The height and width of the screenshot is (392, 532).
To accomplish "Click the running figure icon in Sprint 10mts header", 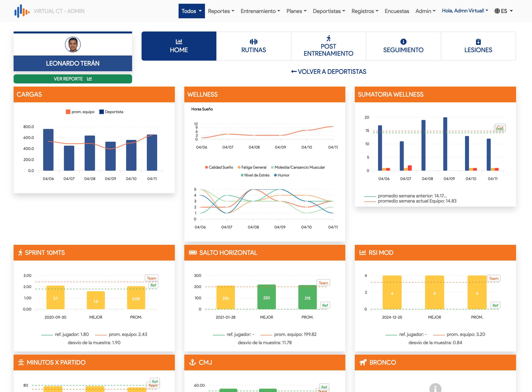I will pyautogui.click(x=20, y=252).
